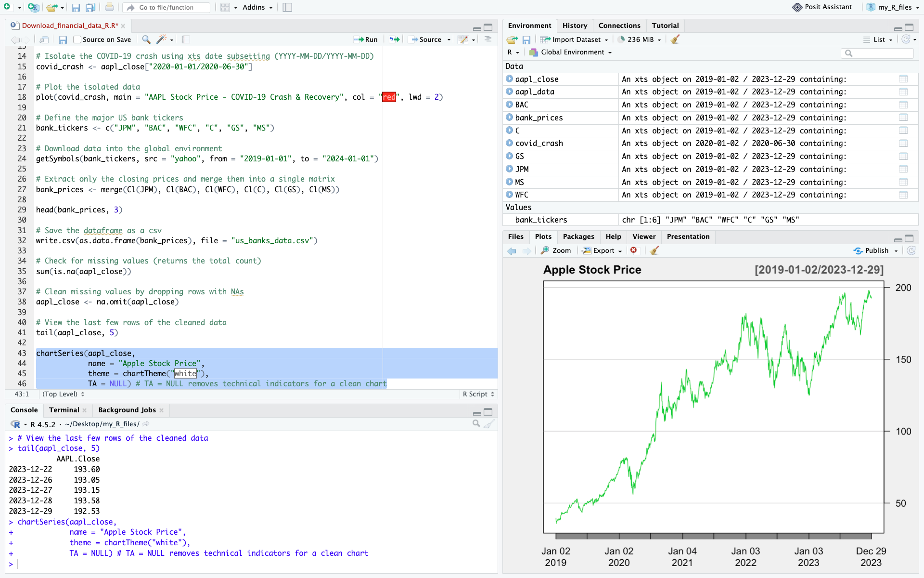Clear environment objects with the broom

[x=675, y=39]
